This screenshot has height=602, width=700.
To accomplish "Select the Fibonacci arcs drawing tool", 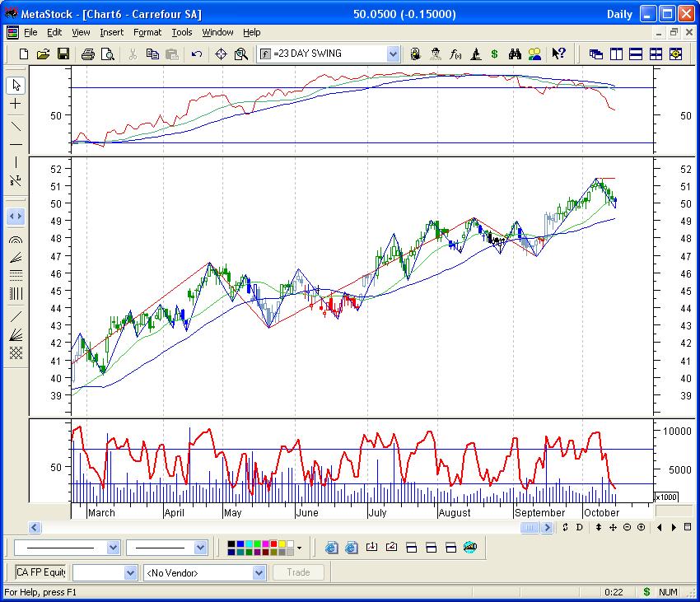I will [15, 240].
